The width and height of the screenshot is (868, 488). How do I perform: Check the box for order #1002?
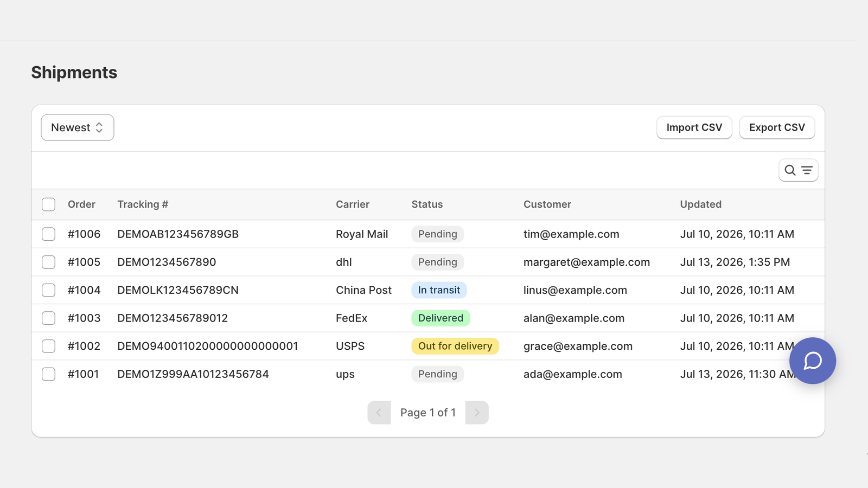pos(49,346)
